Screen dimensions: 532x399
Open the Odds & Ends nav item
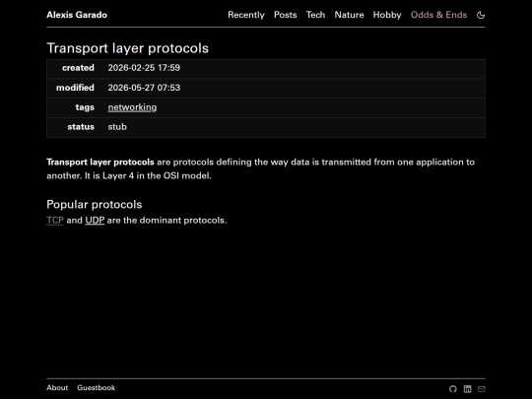[x=438, y=15]
